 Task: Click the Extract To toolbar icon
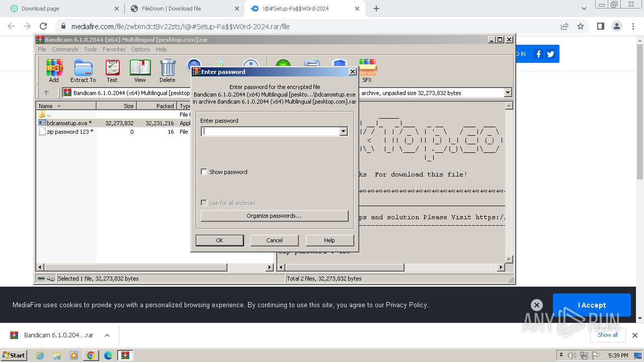[83, 71]
